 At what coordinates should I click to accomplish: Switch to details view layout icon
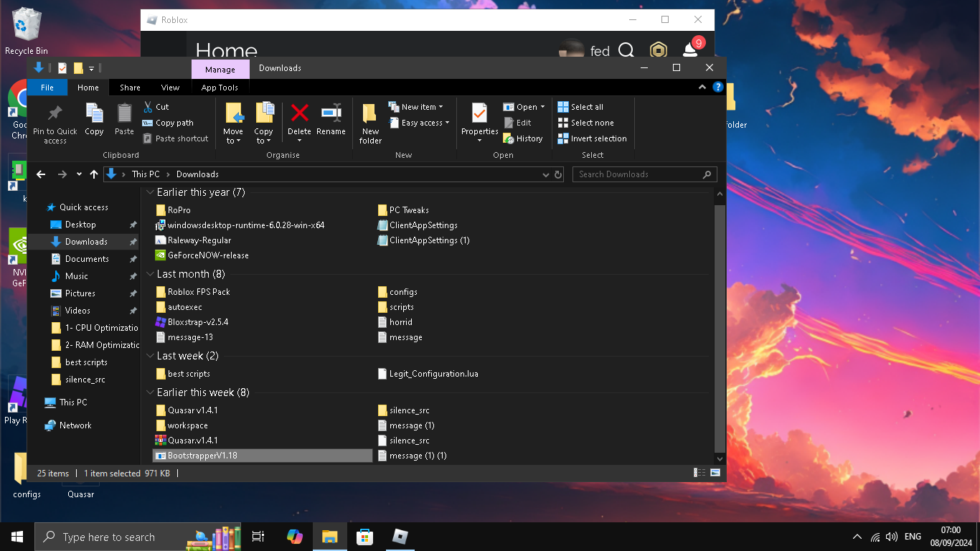point(699,473)
